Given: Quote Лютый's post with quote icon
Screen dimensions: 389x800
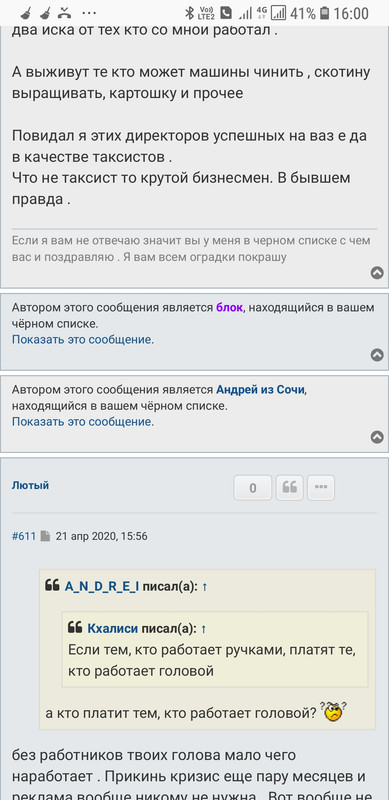Looking at the screenshot, I should pyautogui.click(x=289, y=488).
